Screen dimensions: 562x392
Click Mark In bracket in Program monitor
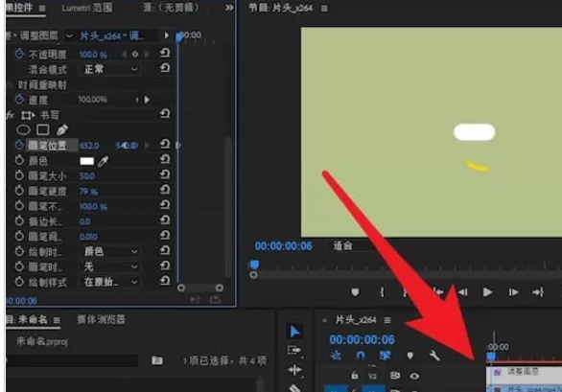[x=382, y=292]
